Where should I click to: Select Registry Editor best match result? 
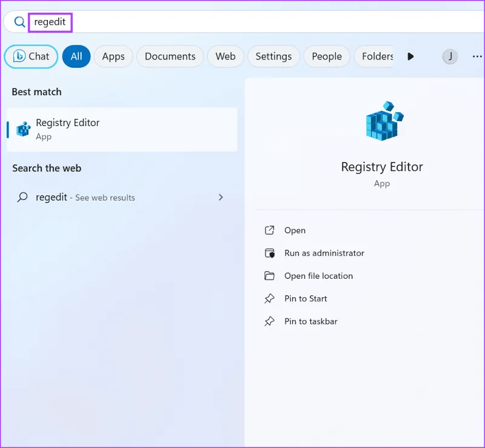pyautogui.click(x=122, y=129)
